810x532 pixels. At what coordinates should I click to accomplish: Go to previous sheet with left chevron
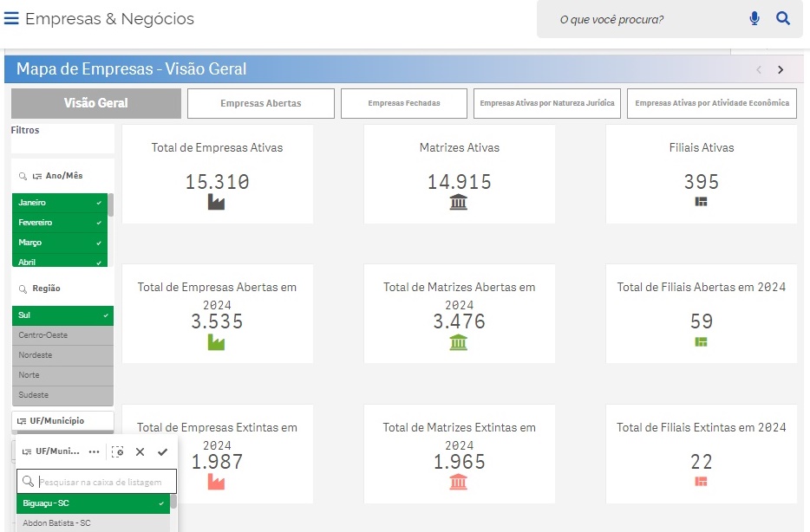[759, 70]
